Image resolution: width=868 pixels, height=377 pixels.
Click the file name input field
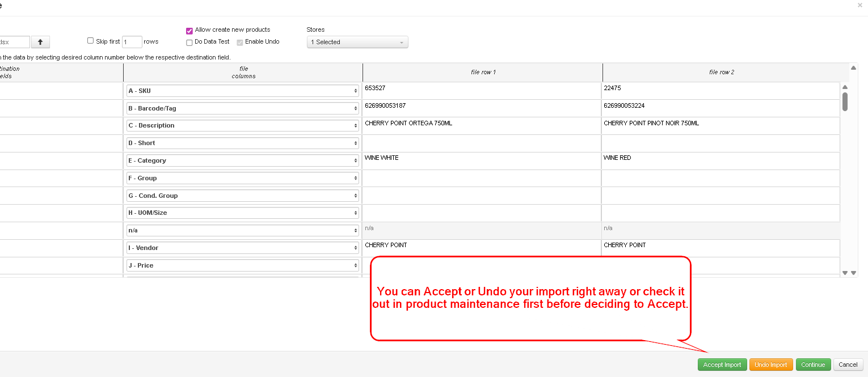tap(14, 42)
